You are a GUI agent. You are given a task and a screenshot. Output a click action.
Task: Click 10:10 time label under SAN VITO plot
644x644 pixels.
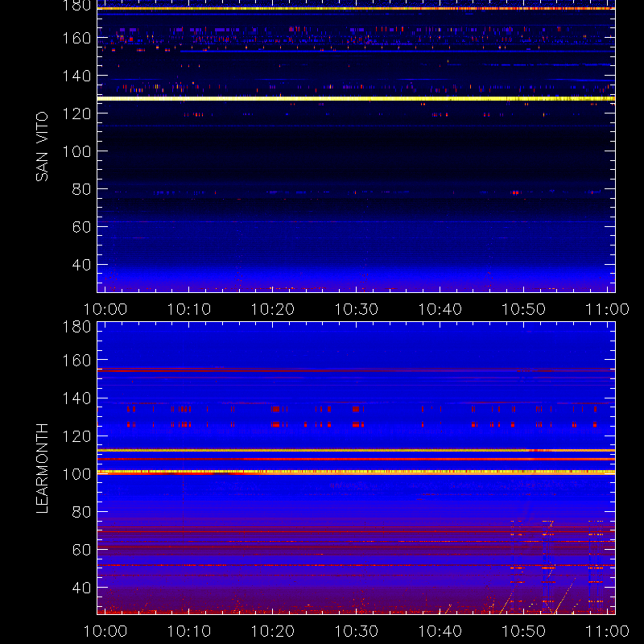coord(189,309)
